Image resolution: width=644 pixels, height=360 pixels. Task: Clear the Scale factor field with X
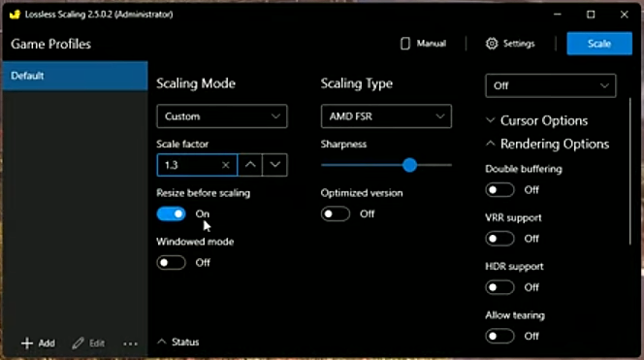225,165
